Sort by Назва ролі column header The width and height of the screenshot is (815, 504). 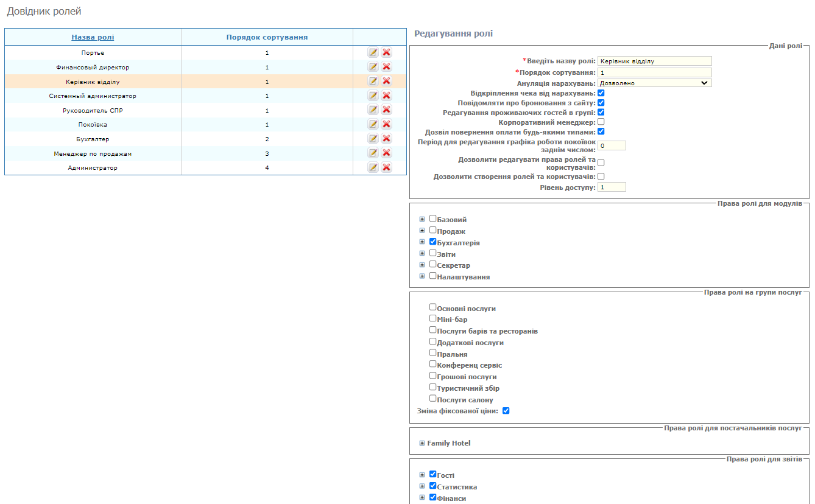(93, 37)
